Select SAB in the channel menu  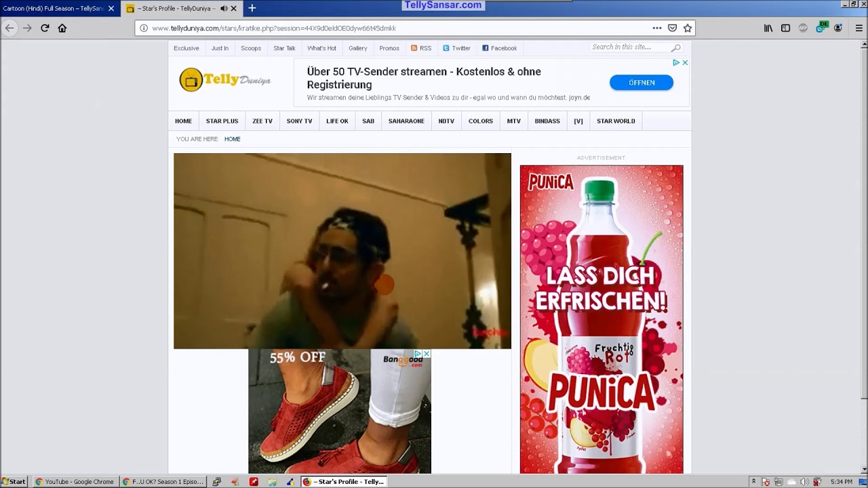pyautogui.click(x=368, y=121)
